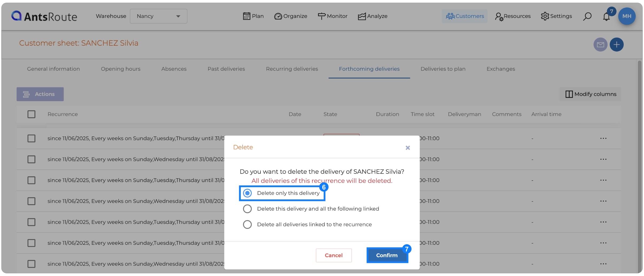
Task: Open the notifications bell
Action: click(x=606, y=17)
